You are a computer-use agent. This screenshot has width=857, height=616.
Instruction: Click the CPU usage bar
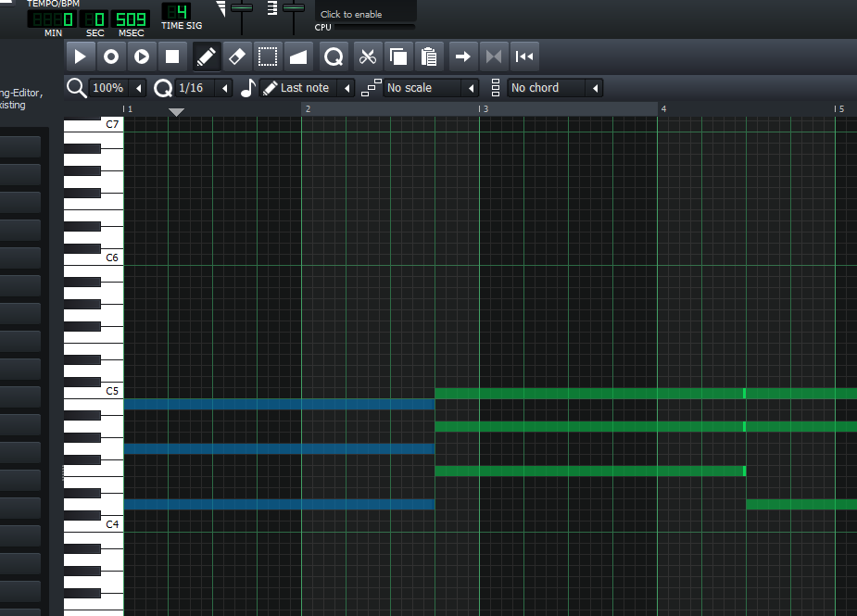pyautogui.click(x=375, y=27)
